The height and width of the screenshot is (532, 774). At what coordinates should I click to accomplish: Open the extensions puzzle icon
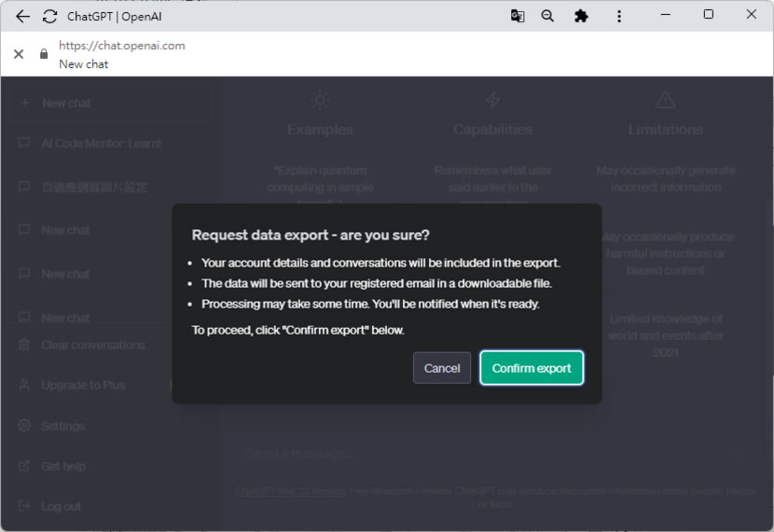point(581,16)
